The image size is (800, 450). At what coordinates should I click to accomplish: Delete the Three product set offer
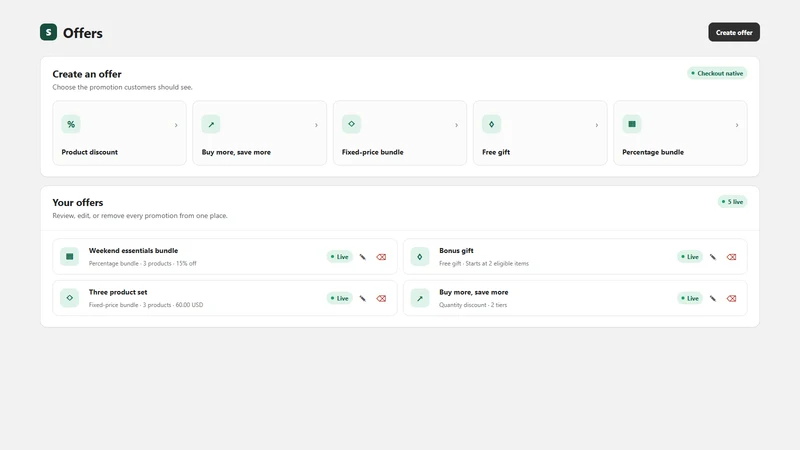click(381, 298)
